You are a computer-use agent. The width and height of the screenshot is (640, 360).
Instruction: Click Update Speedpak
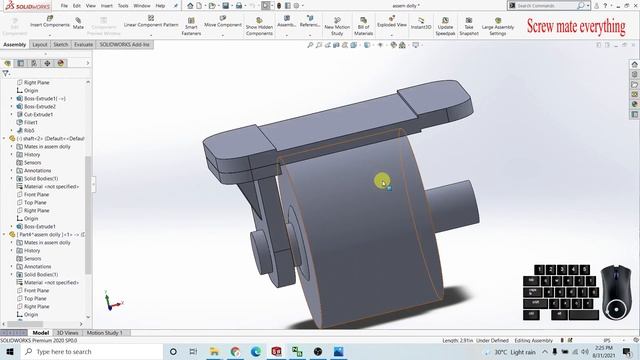click(445, 27)
